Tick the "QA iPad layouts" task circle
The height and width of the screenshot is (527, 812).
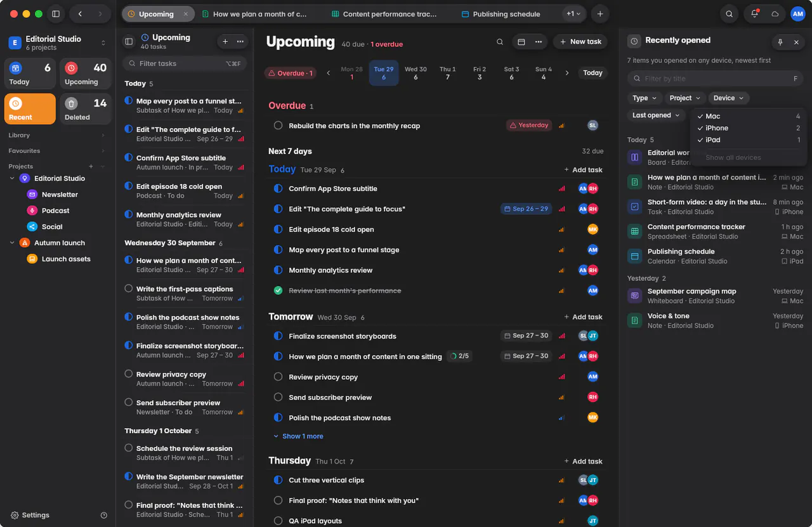[278, 521]
